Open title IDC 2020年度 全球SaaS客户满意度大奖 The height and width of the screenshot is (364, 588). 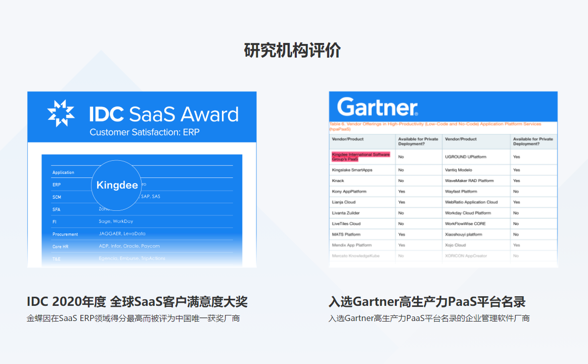tap(137, 301)
